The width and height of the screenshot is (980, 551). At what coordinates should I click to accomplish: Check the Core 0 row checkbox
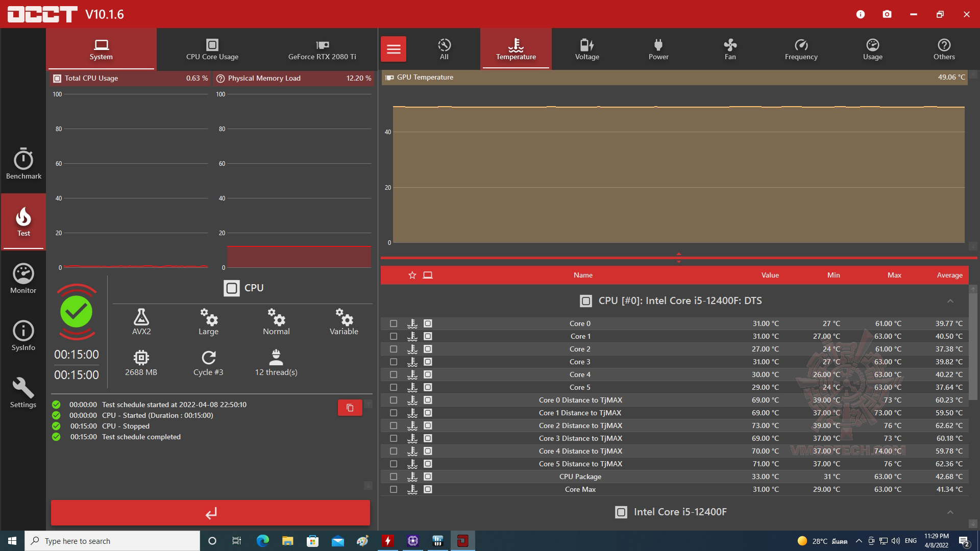[x=394, y=323]
